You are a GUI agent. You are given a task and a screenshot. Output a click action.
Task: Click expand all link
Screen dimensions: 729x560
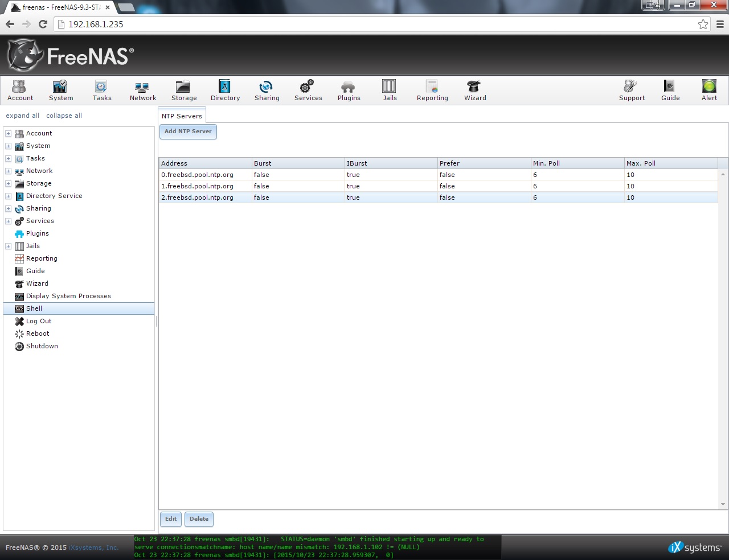[x=23, y=116]
